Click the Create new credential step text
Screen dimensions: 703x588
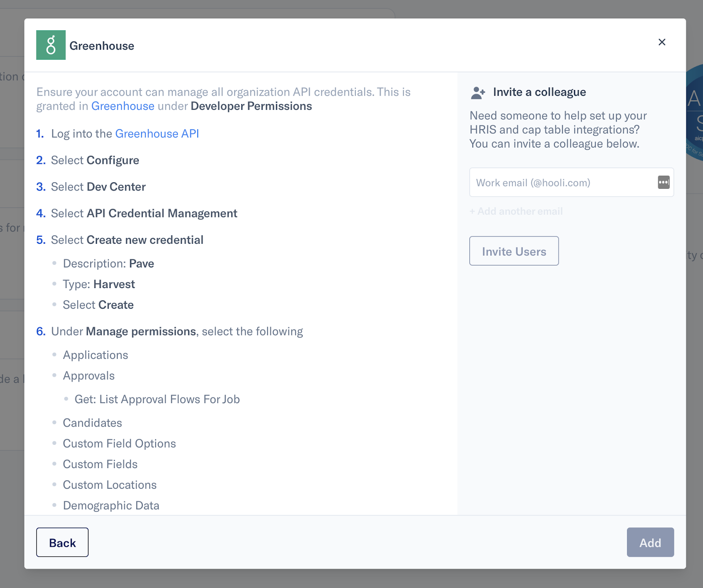point(145,240)
